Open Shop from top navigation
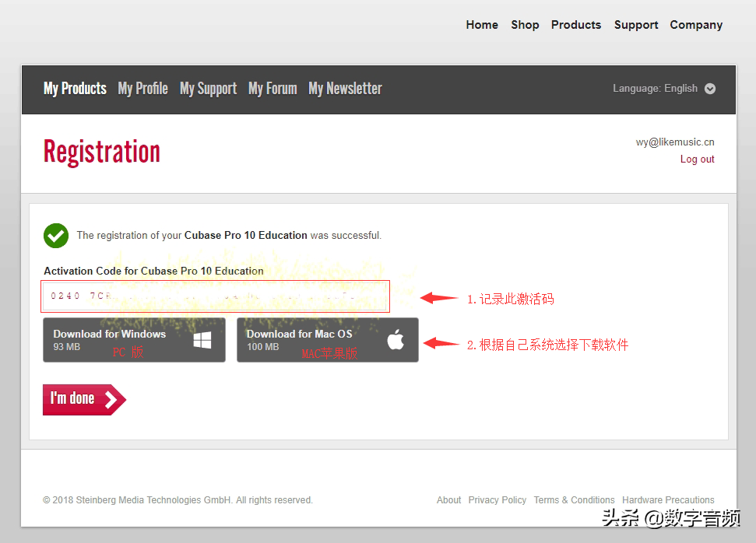Image resolution: width=756 pixels, height=543 pixels. pos(525,25)
